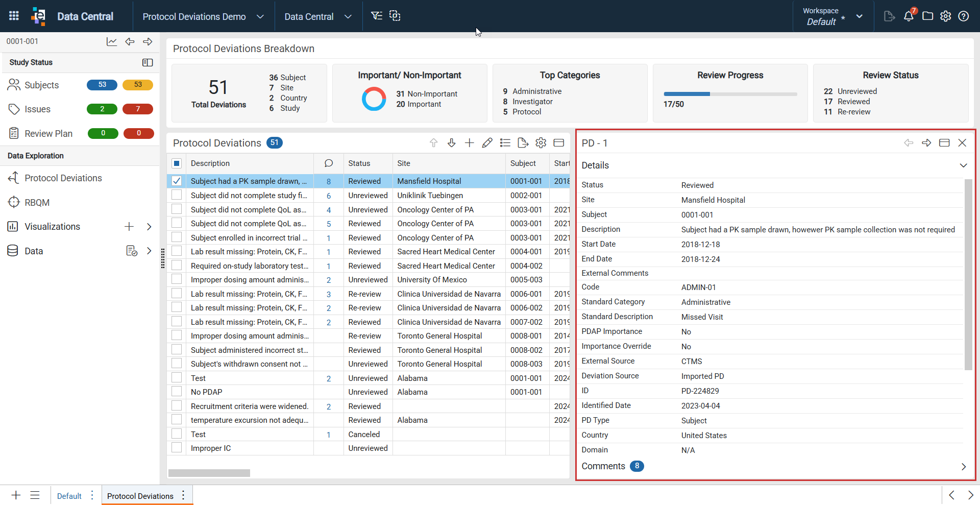This screenshot has height=505, width=980.
Task: Open the gear settings icon of the listing
Action: 541,143
